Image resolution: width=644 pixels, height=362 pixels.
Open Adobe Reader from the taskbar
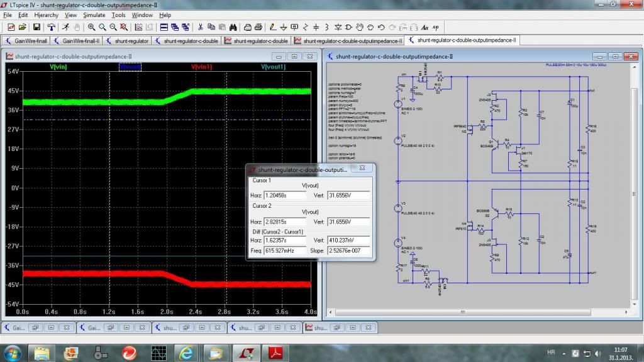pyautogui.click(x=275, y=353)
